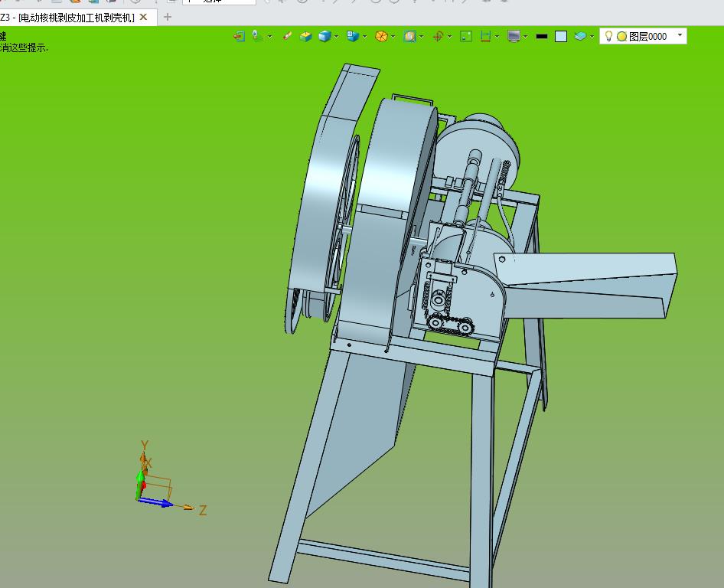
Task: Expand dropdown beside red crosshair icon
Action: point(450,37)
